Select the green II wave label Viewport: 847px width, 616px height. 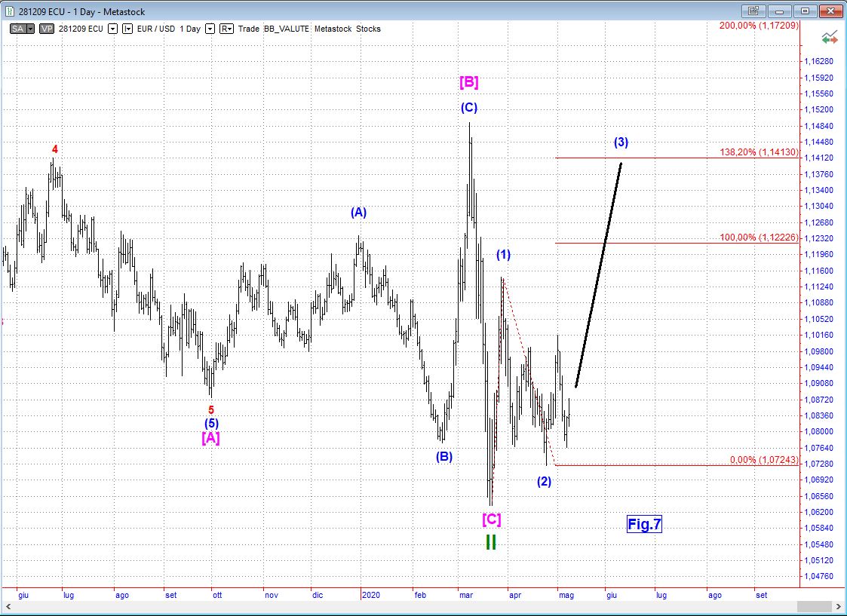pos(490,541)
